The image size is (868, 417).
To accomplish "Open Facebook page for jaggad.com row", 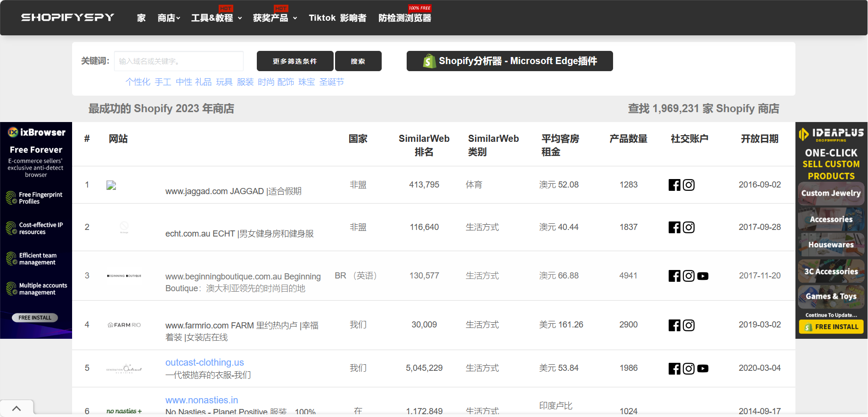I will click(674, 185).
